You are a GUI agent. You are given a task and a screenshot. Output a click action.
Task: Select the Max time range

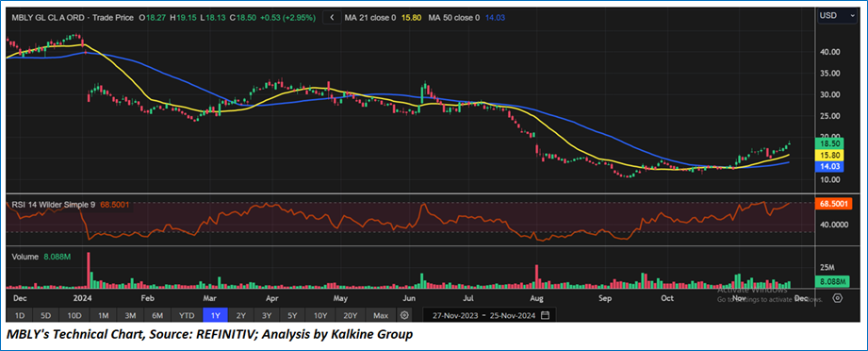click(x=381, y=315)
